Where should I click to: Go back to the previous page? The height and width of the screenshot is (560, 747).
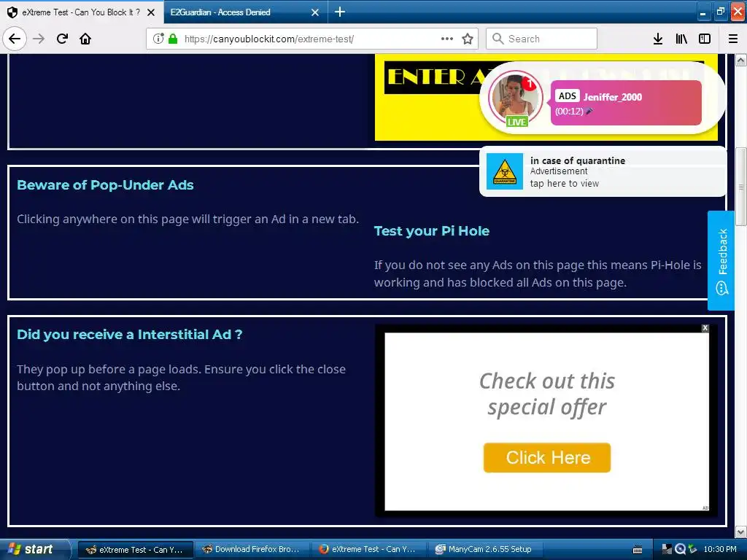15,39
